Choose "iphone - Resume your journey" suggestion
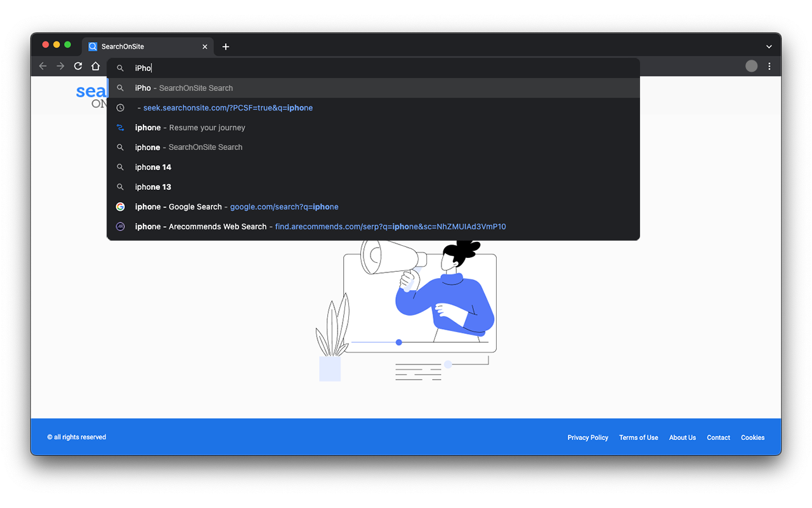This screenshot has width=812, height=508. pos(190,127)
